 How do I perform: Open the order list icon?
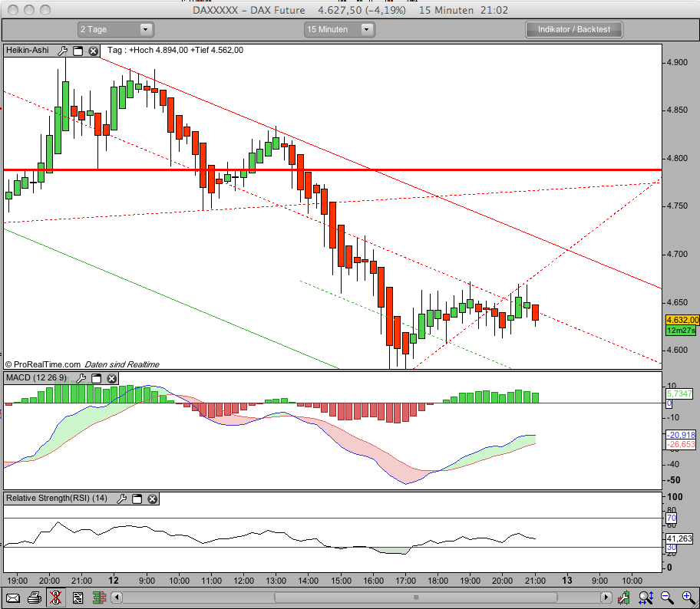[78, 597]
